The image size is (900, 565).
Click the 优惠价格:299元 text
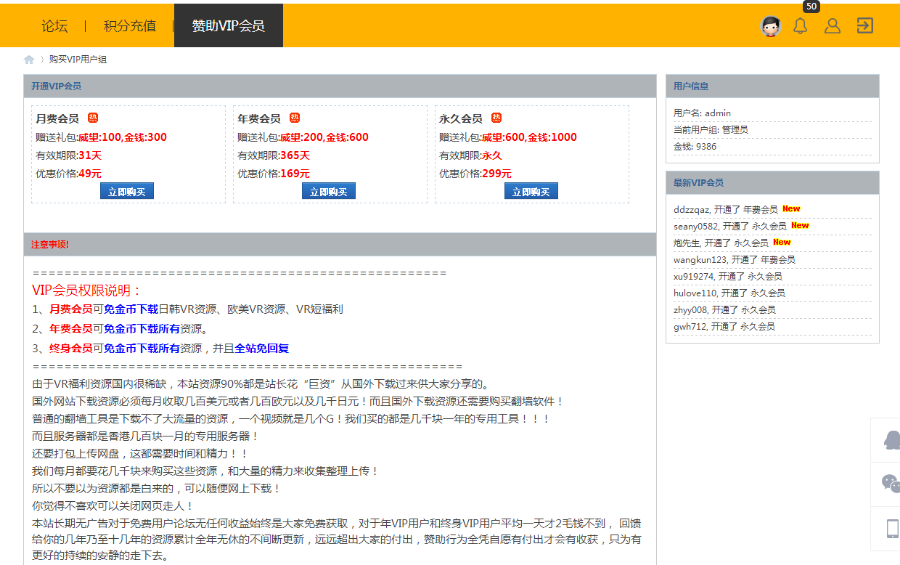[x=475, y=173]
